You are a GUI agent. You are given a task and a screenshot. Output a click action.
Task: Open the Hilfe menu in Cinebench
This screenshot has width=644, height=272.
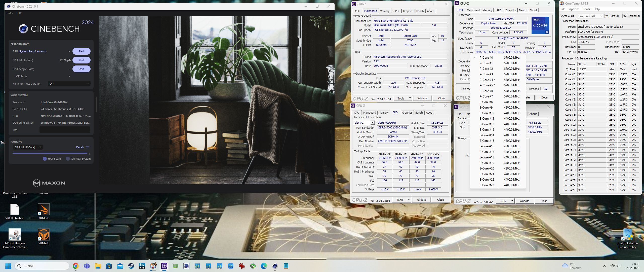[x=19, y=13]
